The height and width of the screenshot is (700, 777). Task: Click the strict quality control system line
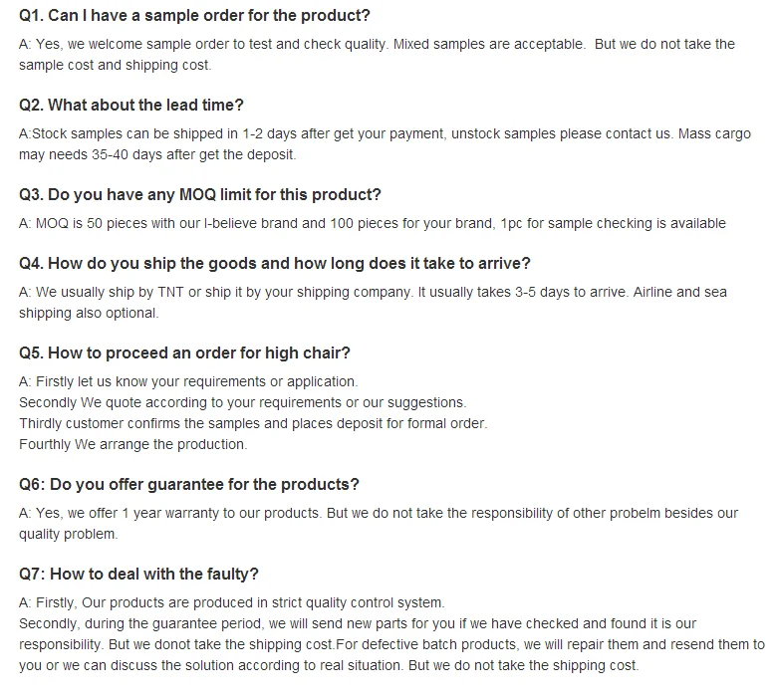(x=231, y=602)
